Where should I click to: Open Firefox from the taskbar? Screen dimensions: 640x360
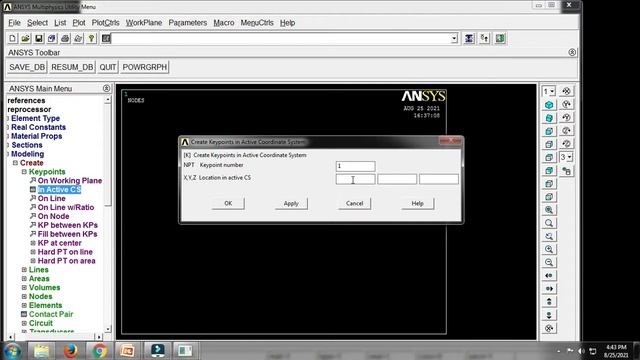(x=70, y=351)
